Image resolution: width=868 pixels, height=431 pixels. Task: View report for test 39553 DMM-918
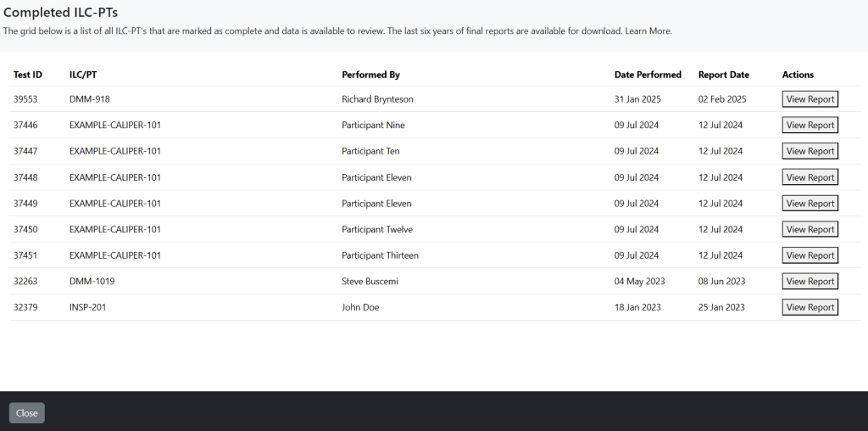(x=810, y=99)
